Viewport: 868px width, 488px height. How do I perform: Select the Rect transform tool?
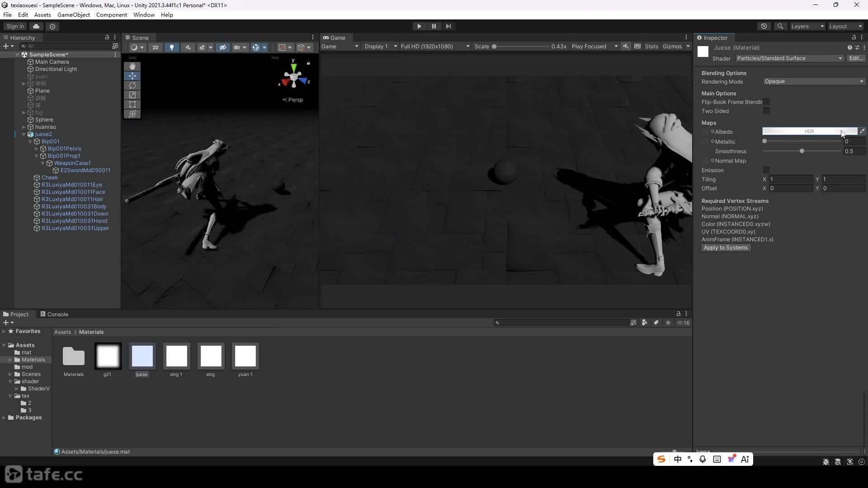click(132, 104)
